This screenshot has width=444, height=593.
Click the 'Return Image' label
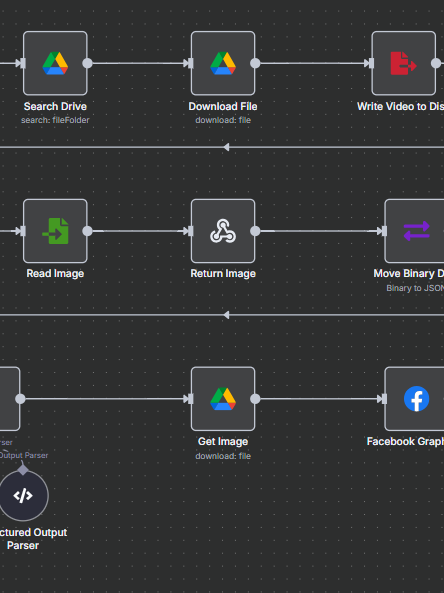(223, 274)
